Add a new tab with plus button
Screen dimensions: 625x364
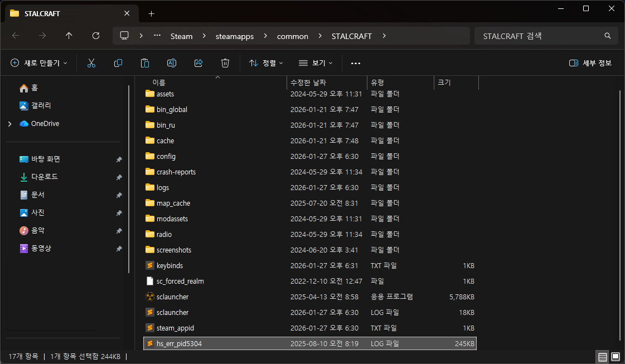coord(151,13)
